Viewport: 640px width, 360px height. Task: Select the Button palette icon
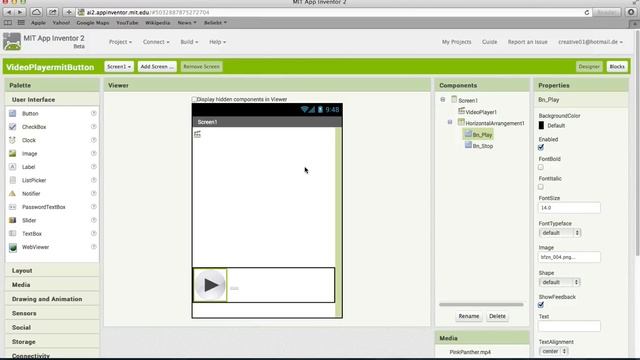(13, 113)
